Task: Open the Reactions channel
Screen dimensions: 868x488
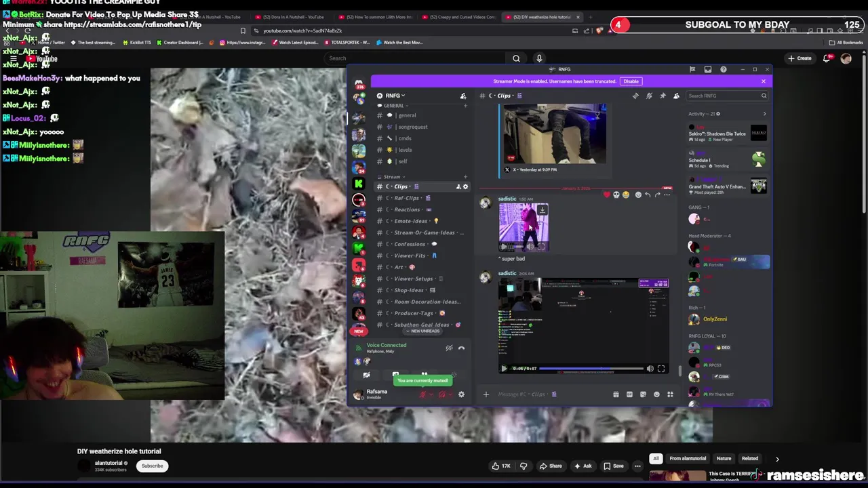Action: pos(422,209)
